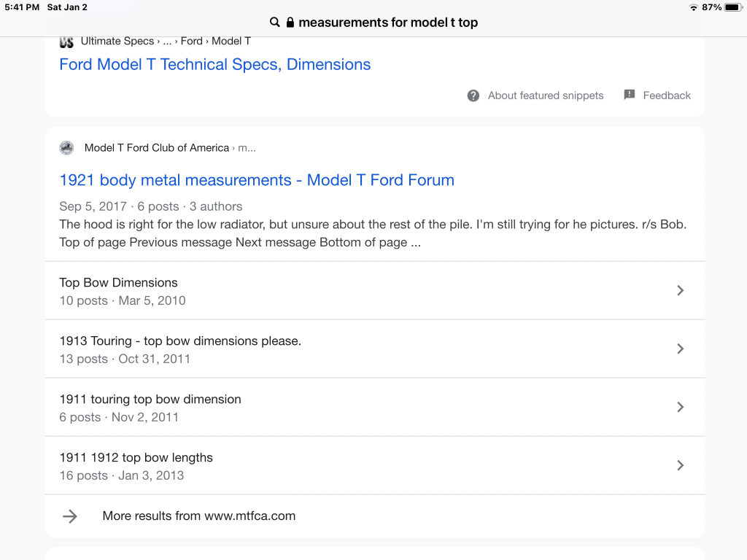
Task: Click the Ultimate Specs site favicon
Action: pos(66,42)
